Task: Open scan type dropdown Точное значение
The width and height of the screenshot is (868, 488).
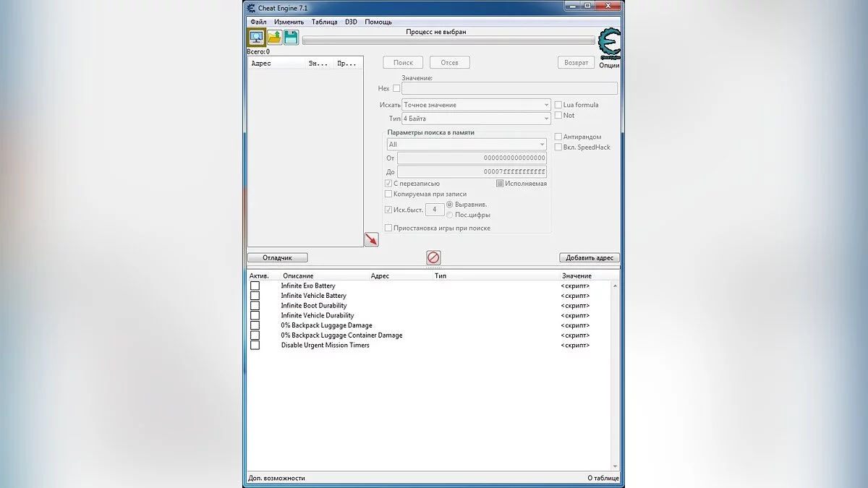Action: 476,105
